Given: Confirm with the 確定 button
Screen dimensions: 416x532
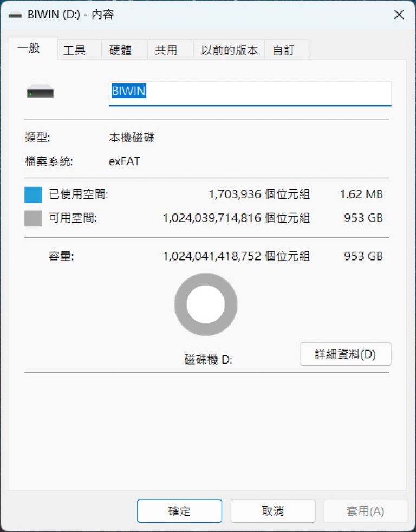Looking at the screenshot, I should [179, 511].
